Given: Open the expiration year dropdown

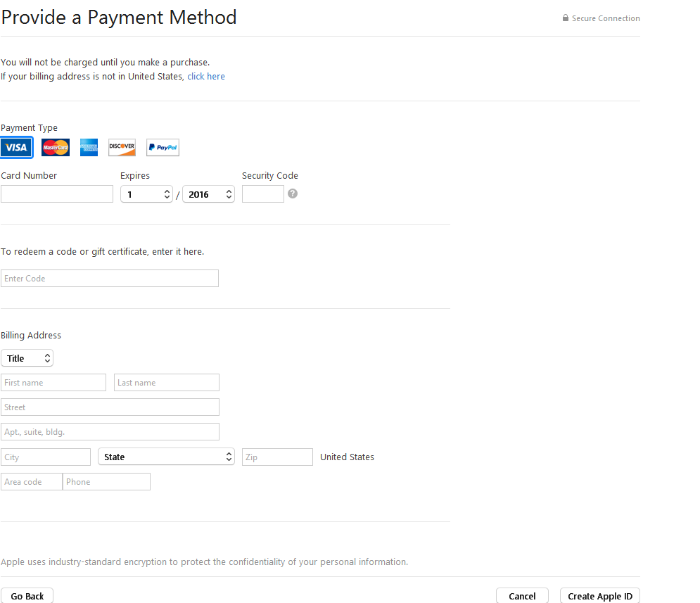Looking at the screenshot, I should tap(208, 194).
